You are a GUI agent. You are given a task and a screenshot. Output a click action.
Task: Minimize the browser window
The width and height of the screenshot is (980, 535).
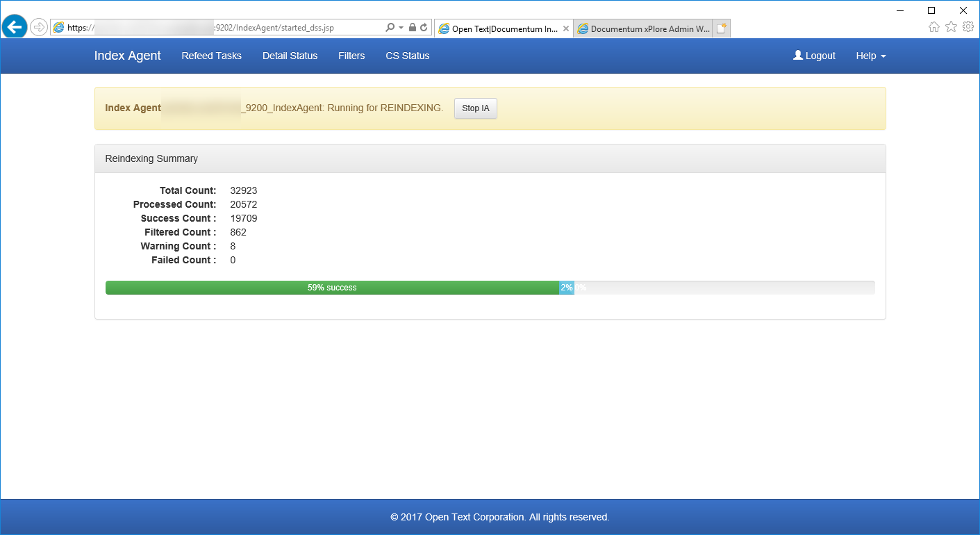(900, 10)
